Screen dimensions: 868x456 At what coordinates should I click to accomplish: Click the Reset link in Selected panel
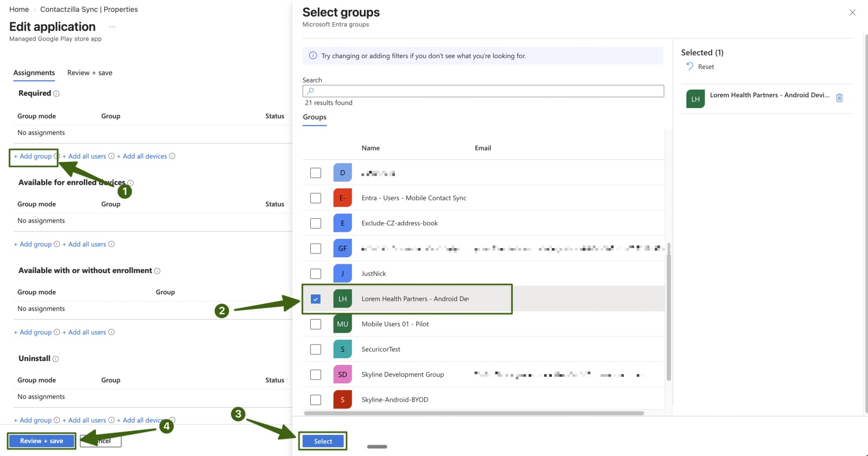tap(706, 67)
